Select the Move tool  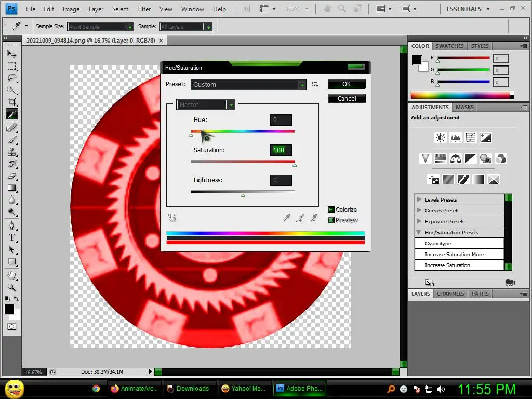coord(12,54)
